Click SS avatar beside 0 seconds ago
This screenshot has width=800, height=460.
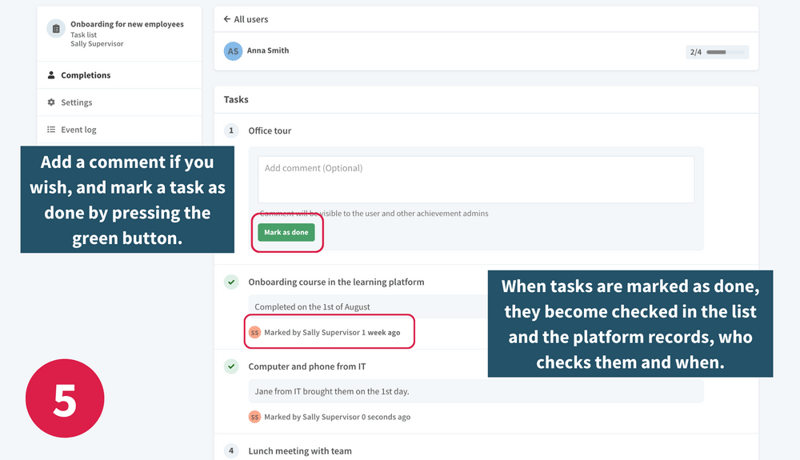click(x=255, y=417)
